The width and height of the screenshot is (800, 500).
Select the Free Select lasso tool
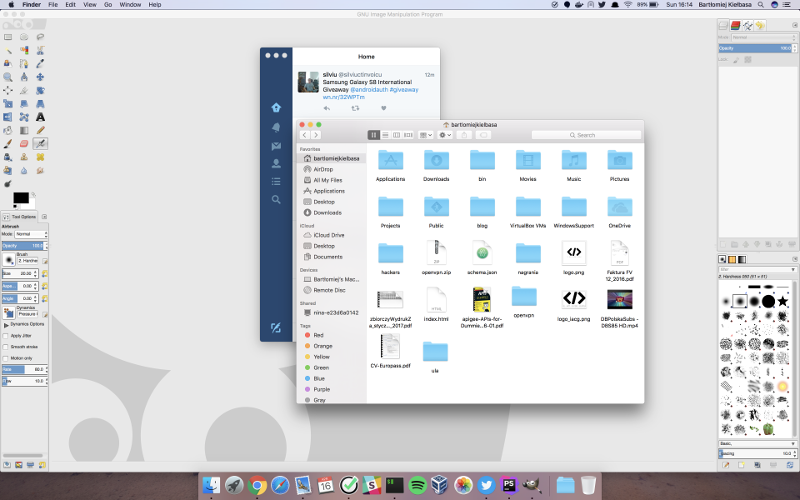[x=40, y=37]
